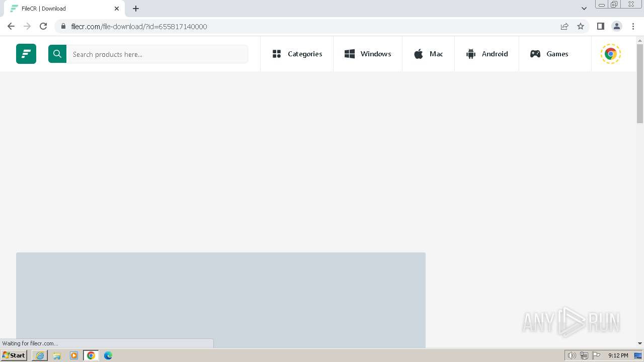Screen dimensions: 644x362
Task: Click the FileCR logo icon
Action: click(x=26, y=54)
